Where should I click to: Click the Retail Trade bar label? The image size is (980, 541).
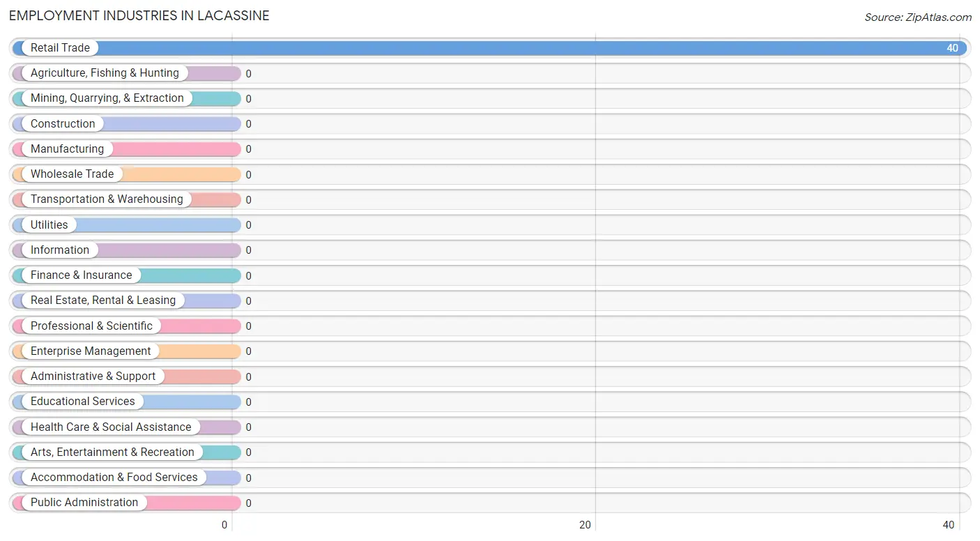click(60, 48)
